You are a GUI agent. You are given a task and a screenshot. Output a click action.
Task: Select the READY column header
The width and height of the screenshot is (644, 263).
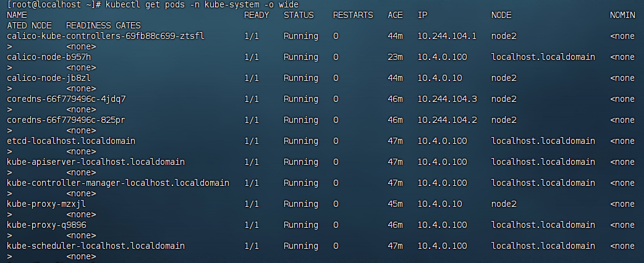256,15
